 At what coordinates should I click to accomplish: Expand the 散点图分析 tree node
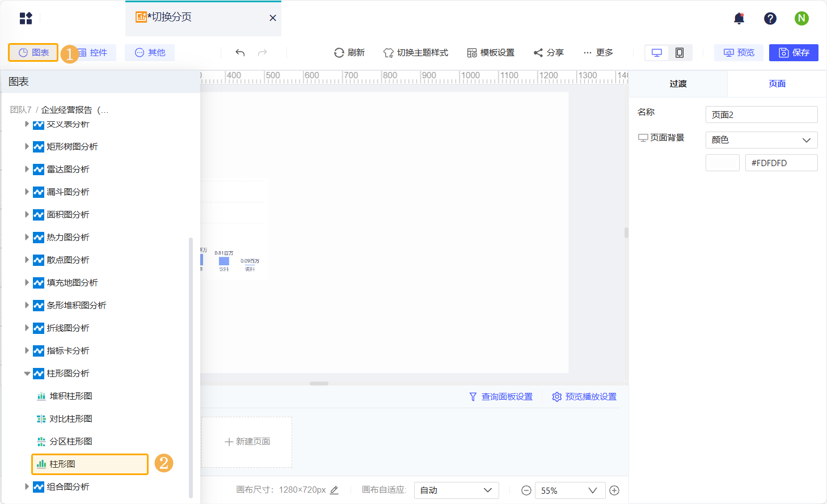[27, 260]
